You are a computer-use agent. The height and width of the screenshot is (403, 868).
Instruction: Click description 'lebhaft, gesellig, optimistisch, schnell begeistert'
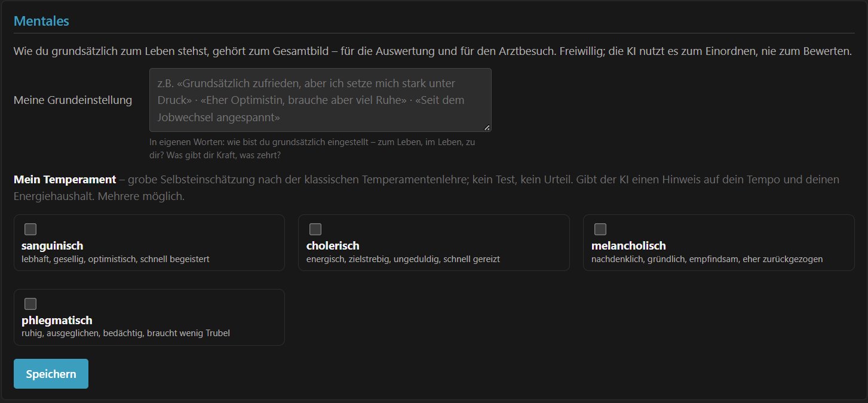115,259
